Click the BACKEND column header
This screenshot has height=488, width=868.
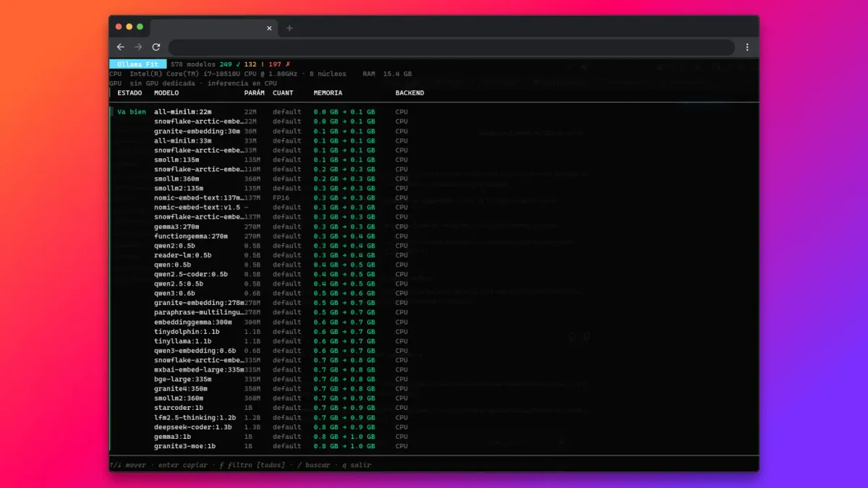(409, 93)
